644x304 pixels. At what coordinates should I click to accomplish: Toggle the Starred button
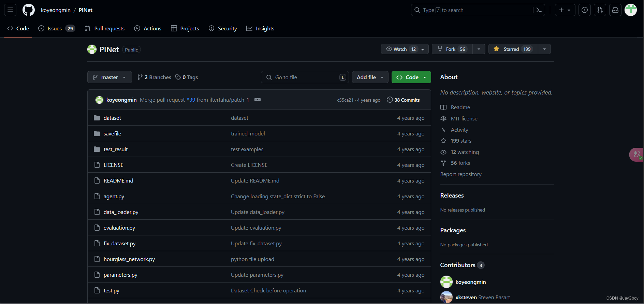[513, 49]
